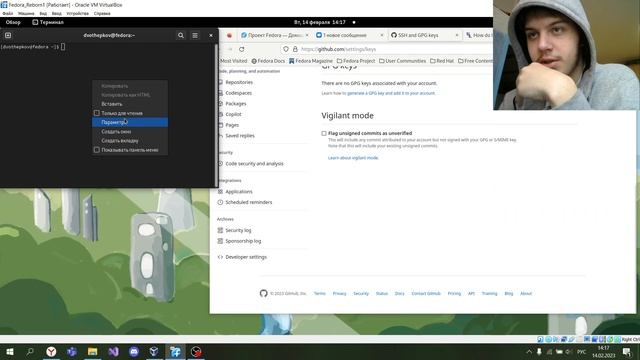Open Copilot in settings sidebar
This screenshot has width=640, height=360.
(x=233, y=114)
